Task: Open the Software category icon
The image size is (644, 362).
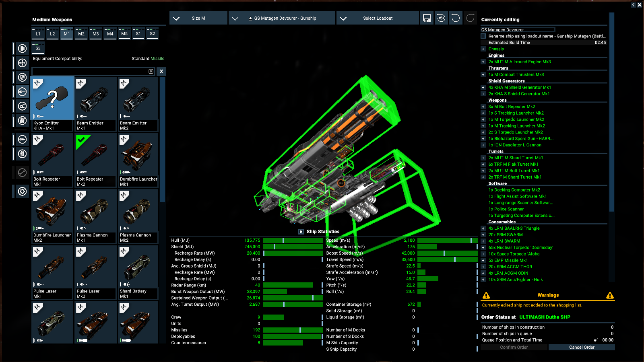Action: point(23,120)
